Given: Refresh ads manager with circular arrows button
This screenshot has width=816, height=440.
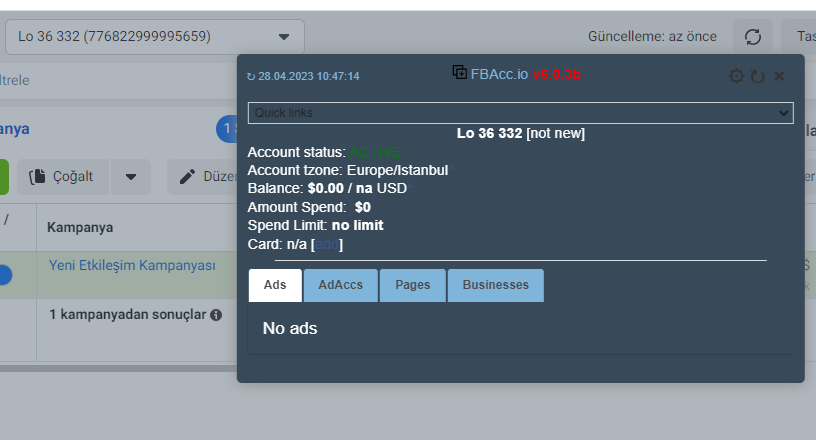Looking at the screenshot, I should tap(753, 37).
